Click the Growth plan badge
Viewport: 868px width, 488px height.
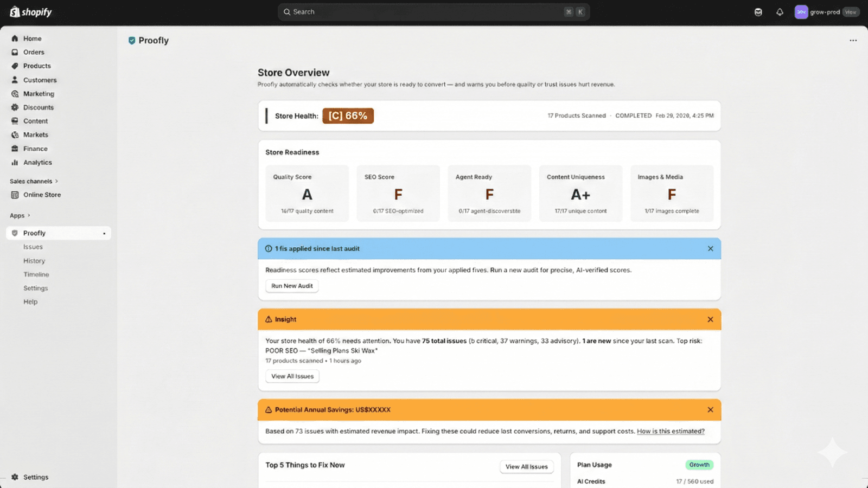click(699, 465)
